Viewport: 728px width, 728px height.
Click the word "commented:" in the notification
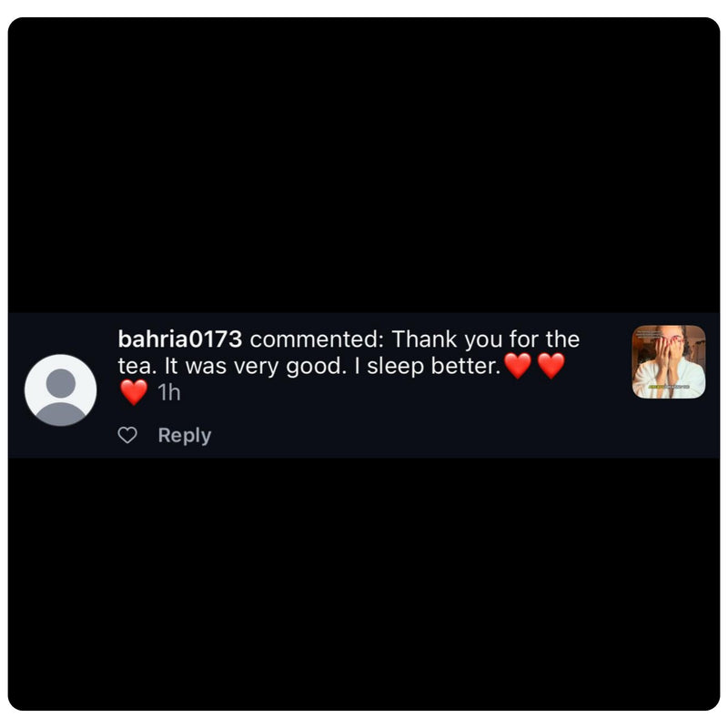tap(317, 339)
